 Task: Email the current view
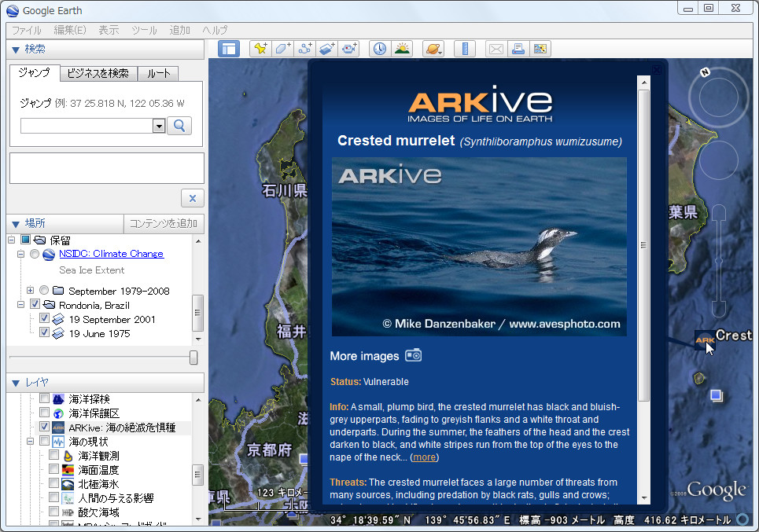tap(496, 48)
